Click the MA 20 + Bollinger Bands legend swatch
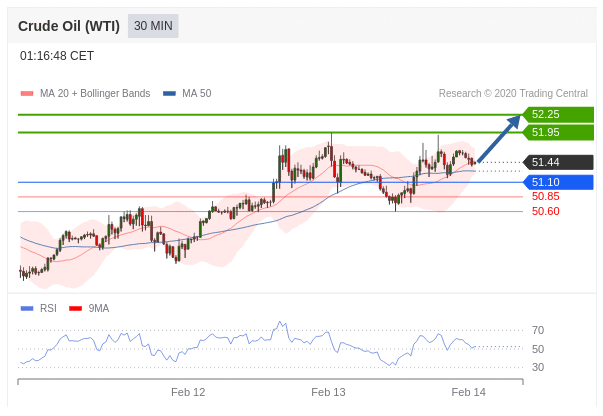This screenshot has width=603, height=416. [x=27, y=93]
